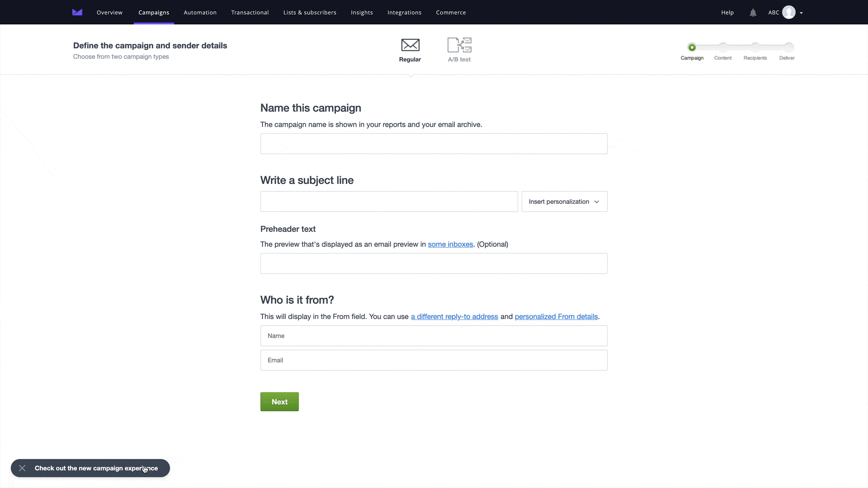The width and height of the screenshot is (868, 488).
Task: Open 'personalized From details' link
Action: click(x=556, y=317)
